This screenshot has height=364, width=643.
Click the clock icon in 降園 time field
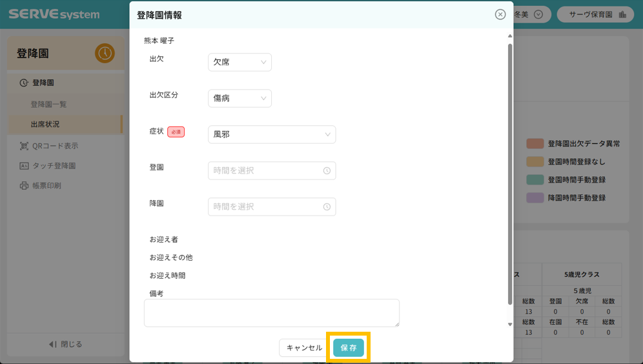(327, 207)
